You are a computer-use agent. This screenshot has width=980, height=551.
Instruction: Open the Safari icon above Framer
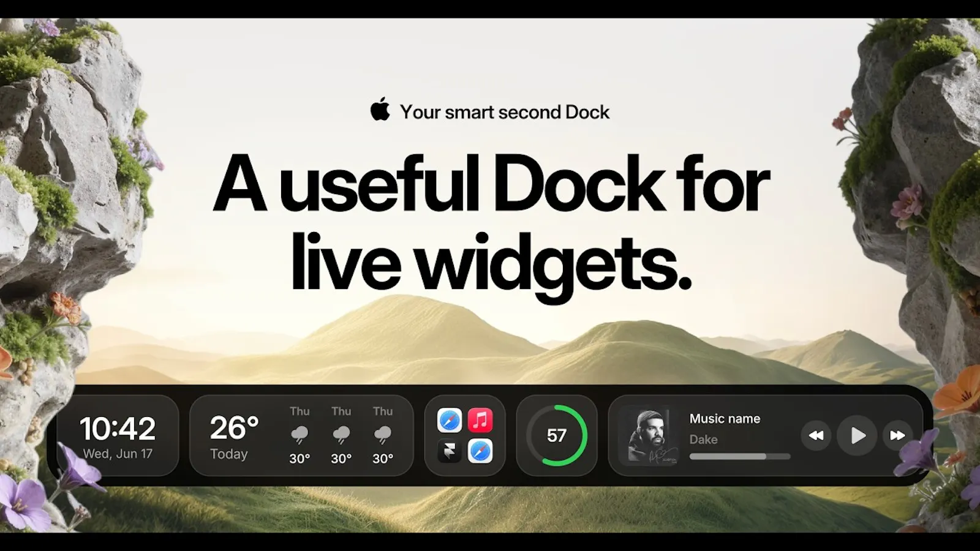[x=449, y=421]
